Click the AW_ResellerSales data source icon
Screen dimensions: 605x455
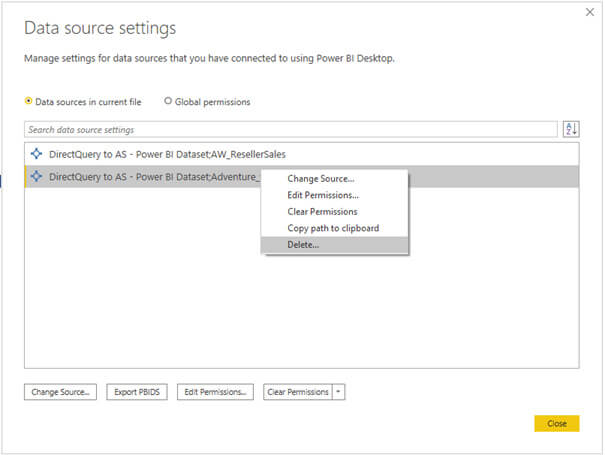click(36, 154)
